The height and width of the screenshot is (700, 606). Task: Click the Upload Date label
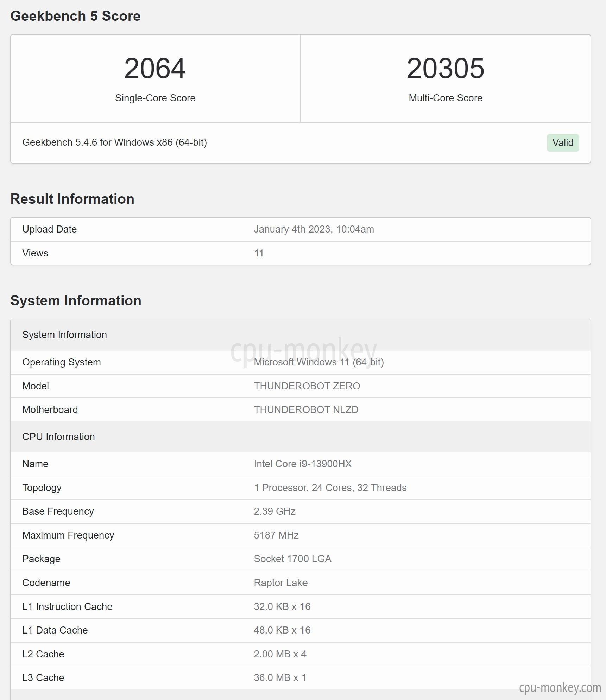(x=50, y=229)
